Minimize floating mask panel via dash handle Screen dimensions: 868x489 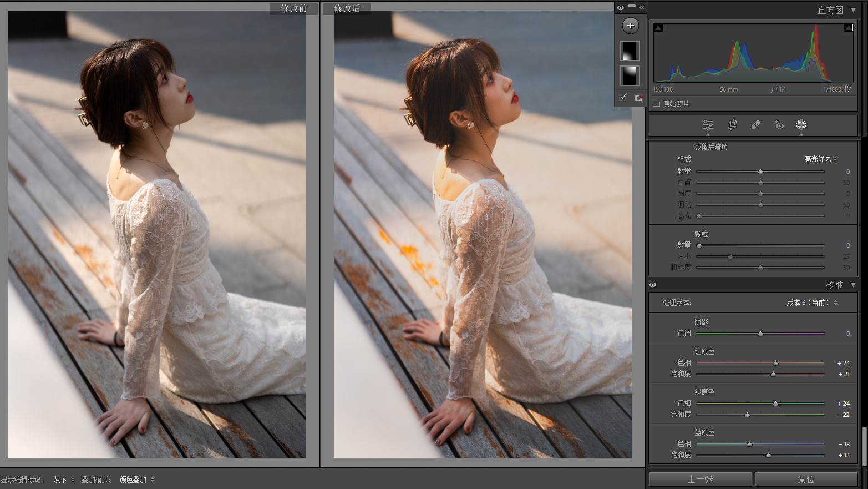click(x=632, y=6)
